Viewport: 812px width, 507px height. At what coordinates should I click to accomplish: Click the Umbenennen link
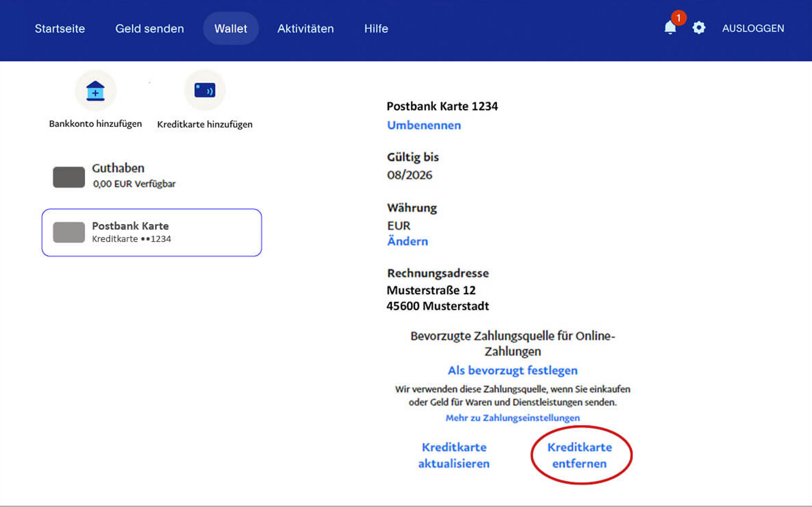coord(424,125)
